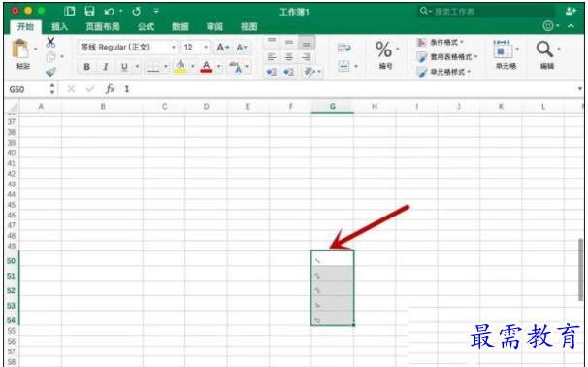This screenshot has width=588, height=367.
Task: Switch to the Formulas (公式) tab
Action: [146, 26]
